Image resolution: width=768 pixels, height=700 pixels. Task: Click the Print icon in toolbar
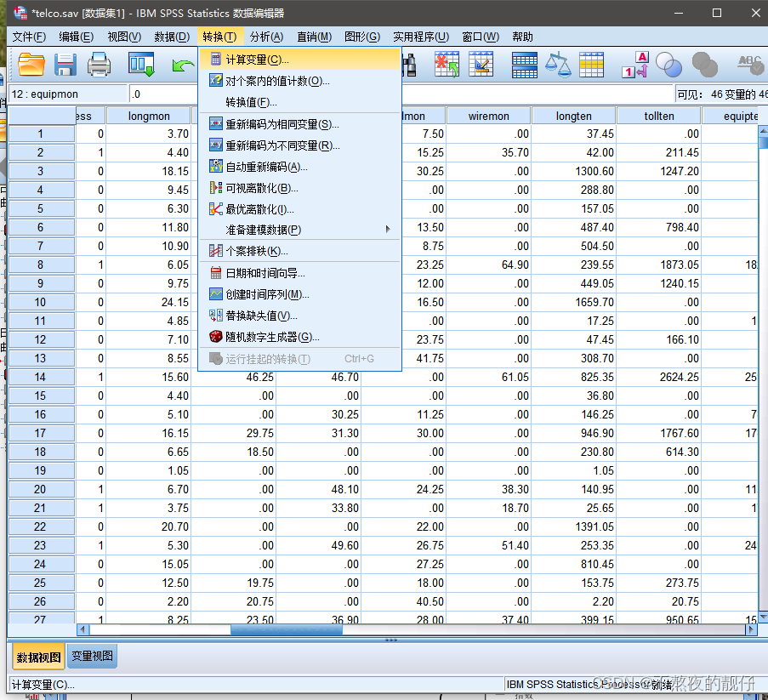click(x=99, y=65)
